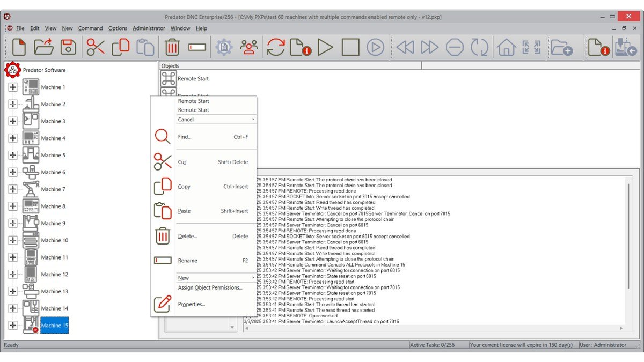Viewport: 644px width, 362px height.
Task: Open the Administrator menu
Action: 149,28
